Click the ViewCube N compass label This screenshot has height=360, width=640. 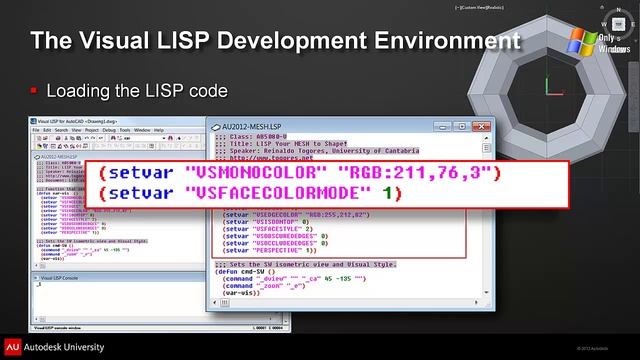(618, 10)
